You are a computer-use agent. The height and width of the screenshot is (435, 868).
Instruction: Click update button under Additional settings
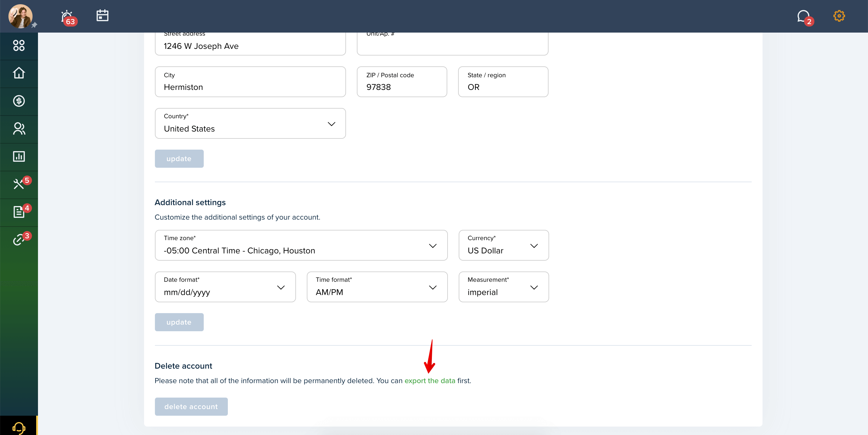[179, 322]
